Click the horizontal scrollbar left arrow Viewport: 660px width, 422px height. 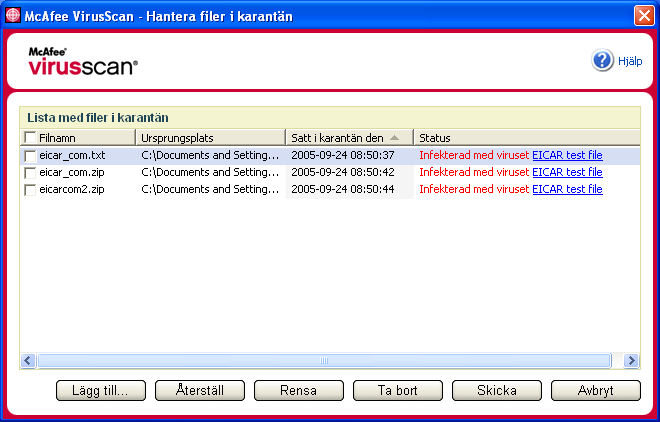(28, 360)
